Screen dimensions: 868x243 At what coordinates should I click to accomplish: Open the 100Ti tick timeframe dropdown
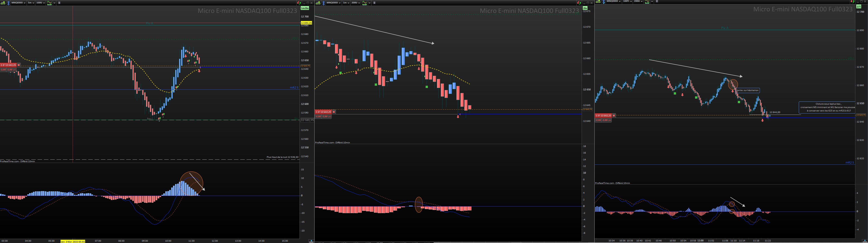(627, 1)
